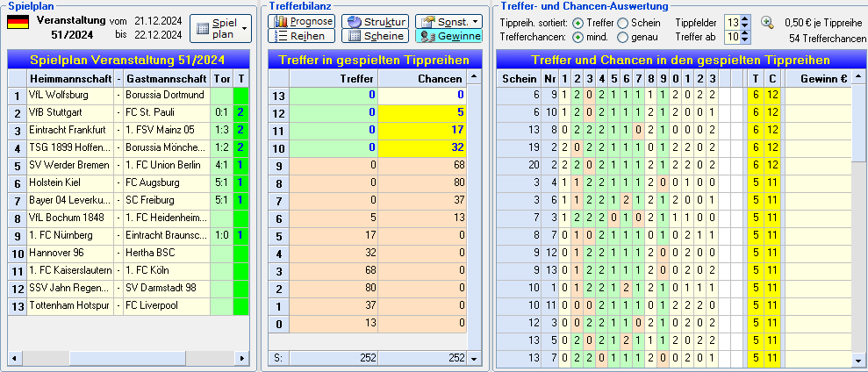Click the Nr column header
Screen dimensions: 868x372
(549, 79)
